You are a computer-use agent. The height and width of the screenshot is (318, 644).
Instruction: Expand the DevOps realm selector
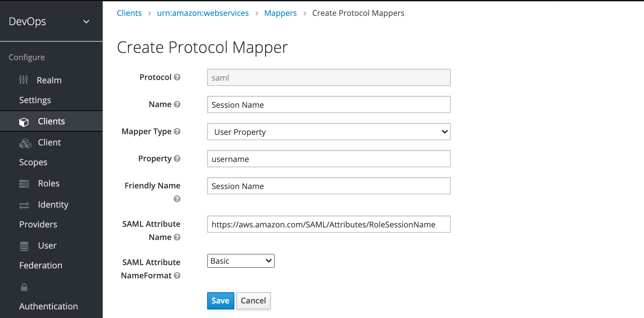pos(86,21)
